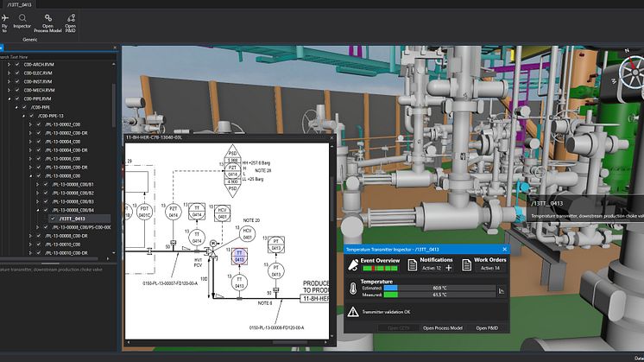Toggle C00-ELEC.RVM checkbox
The height and width of the screenshot is (362, 644).
tap(17, 73)
